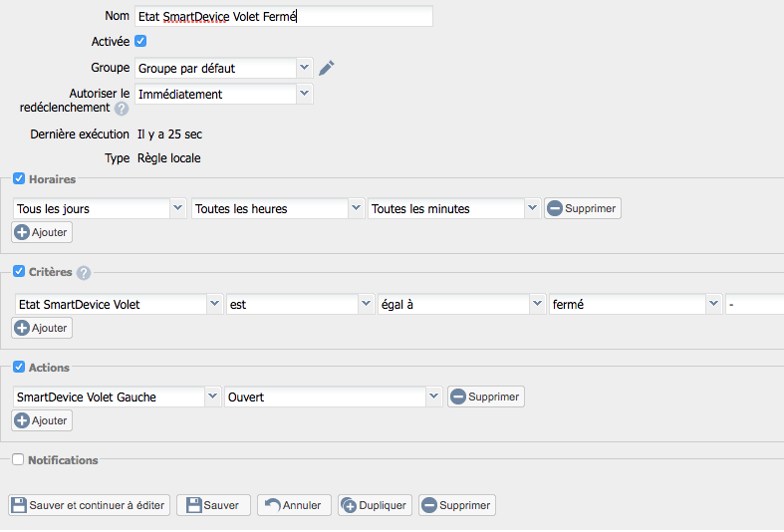Screen dimensions: 784x532
Task: Click the undo arrow icon on Annuler
Action: [272, 505]
